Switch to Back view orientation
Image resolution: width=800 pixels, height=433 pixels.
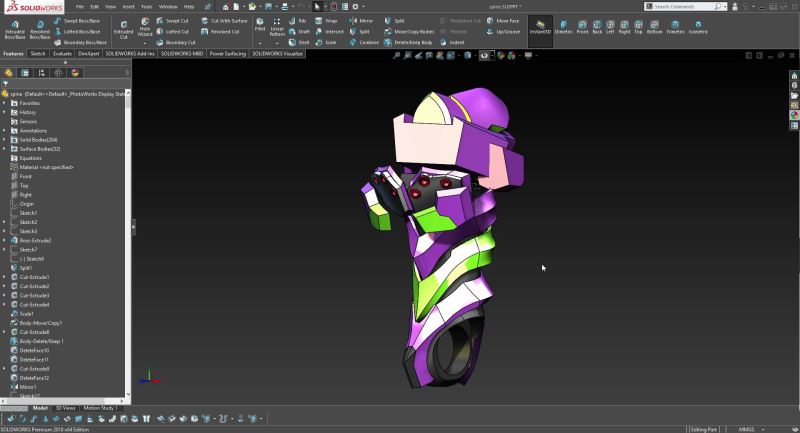pos(597,28)
